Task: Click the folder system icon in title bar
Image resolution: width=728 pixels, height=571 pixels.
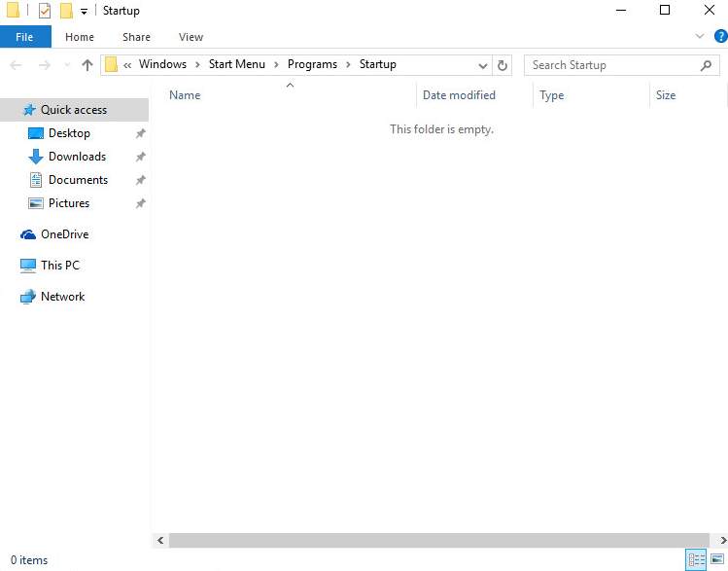Action: coord(13,10)
